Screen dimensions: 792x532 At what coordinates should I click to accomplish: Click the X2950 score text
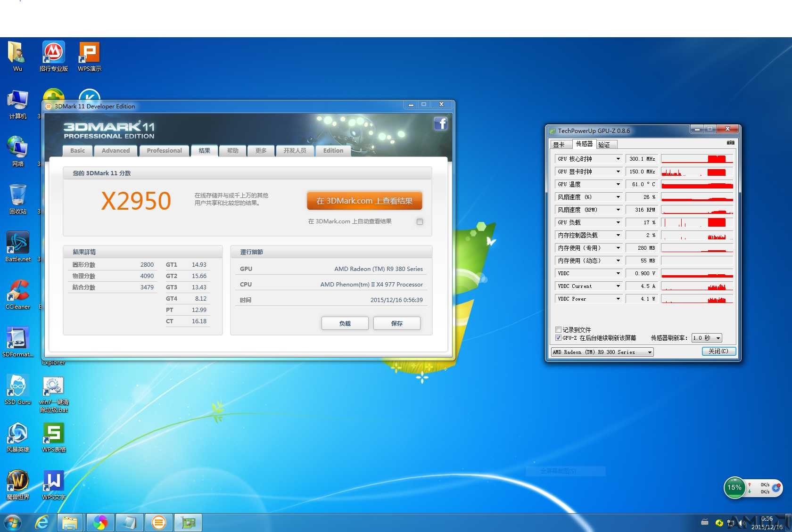point(136,201)
